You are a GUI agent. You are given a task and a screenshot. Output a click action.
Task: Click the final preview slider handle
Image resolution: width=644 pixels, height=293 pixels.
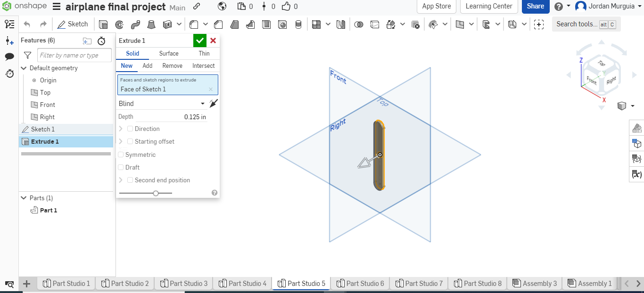pyautogui.click(x=156, y=193)
